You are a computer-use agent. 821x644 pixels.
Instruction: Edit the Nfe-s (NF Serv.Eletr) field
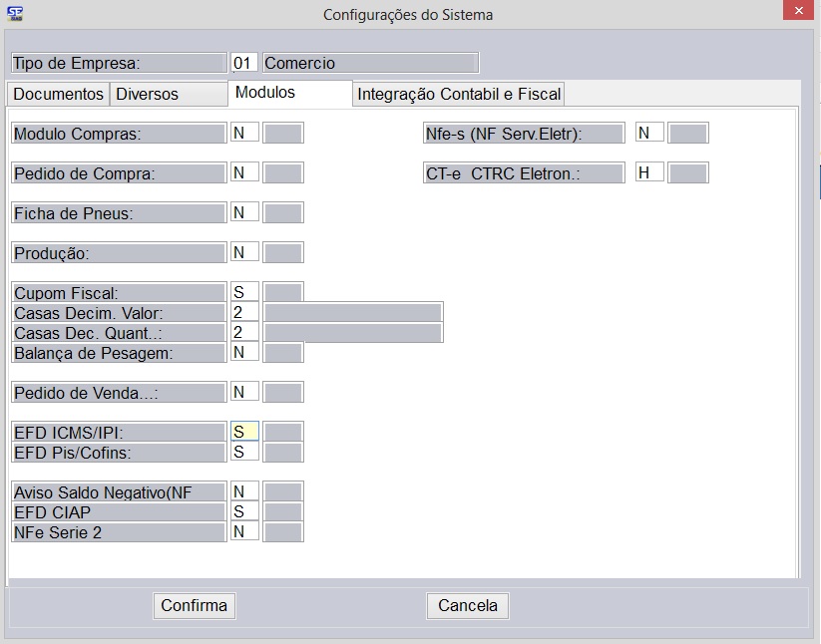(x=649, y=133)
